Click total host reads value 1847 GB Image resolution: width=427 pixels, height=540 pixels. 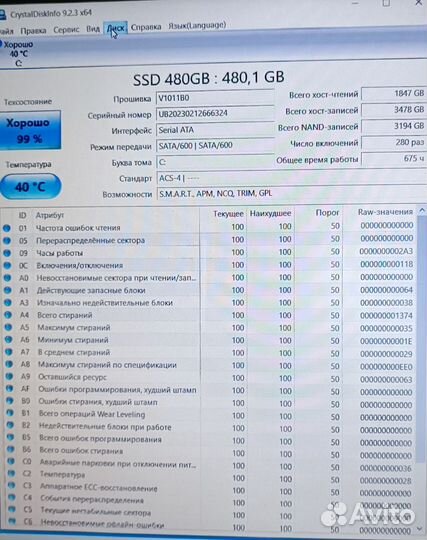click(x=394, y=93)
